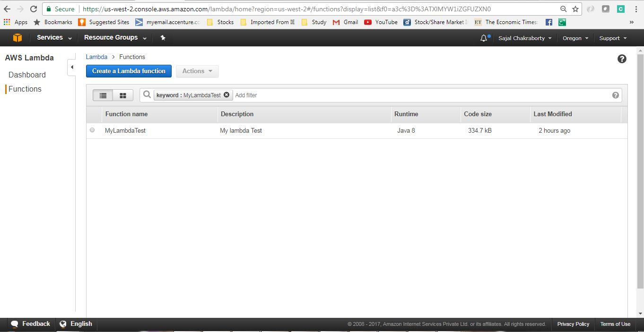Click the green C browser extension icon
Viewport: 644px width, 332px height.
tap(621, 9)
